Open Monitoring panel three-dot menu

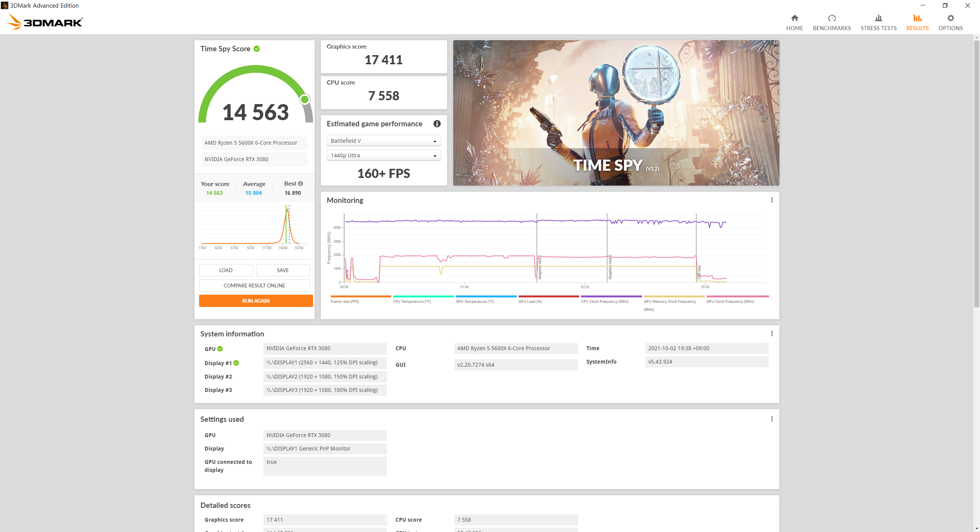[772, 200]
